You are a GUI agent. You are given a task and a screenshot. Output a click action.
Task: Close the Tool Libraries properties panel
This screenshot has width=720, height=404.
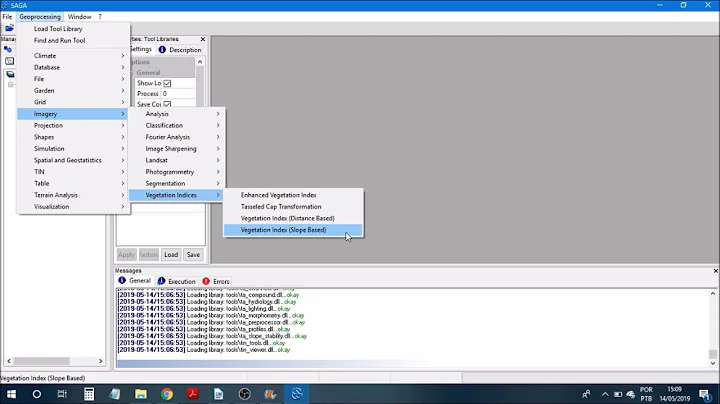203,39
